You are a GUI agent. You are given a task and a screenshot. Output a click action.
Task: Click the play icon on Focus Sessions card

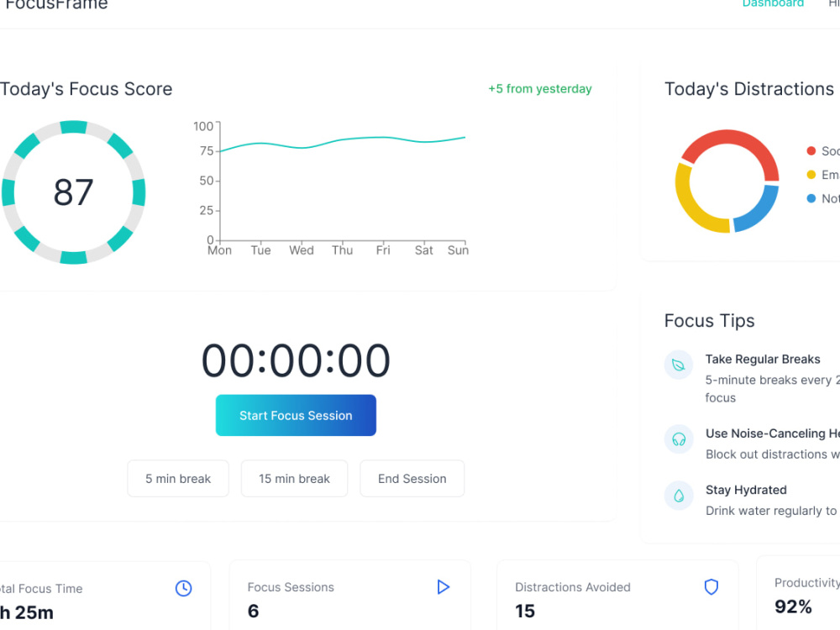[443, 586]
